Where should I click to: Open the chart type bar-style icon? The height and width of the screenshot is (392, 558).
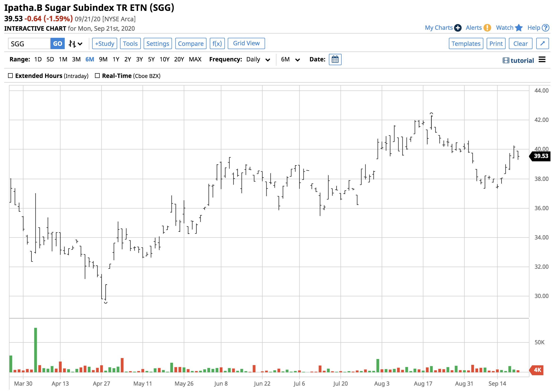coord(72,44)
